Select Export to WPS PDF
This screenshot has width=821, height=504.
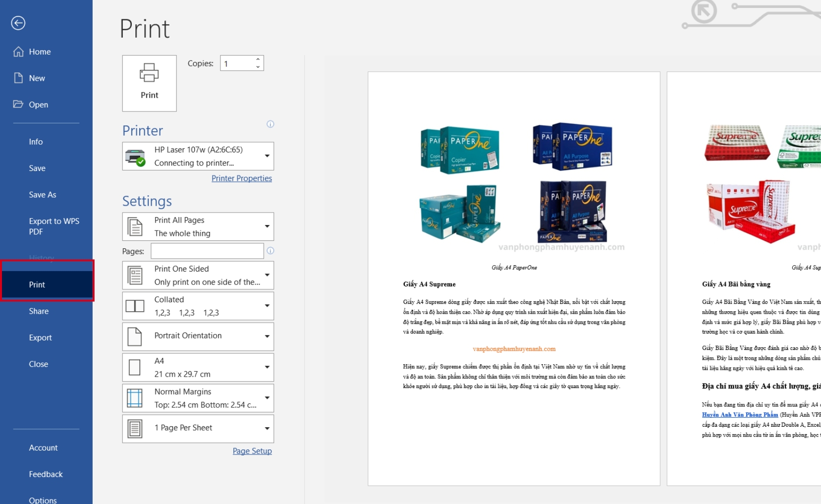coord(46,226)
